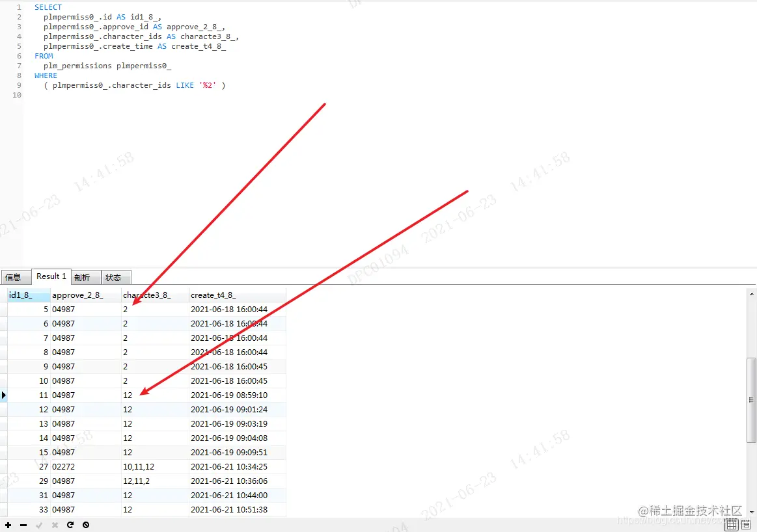Click the result scrollbar down arrow
Image resolution: width=757 pixels, height=532 pixels.
752,512
